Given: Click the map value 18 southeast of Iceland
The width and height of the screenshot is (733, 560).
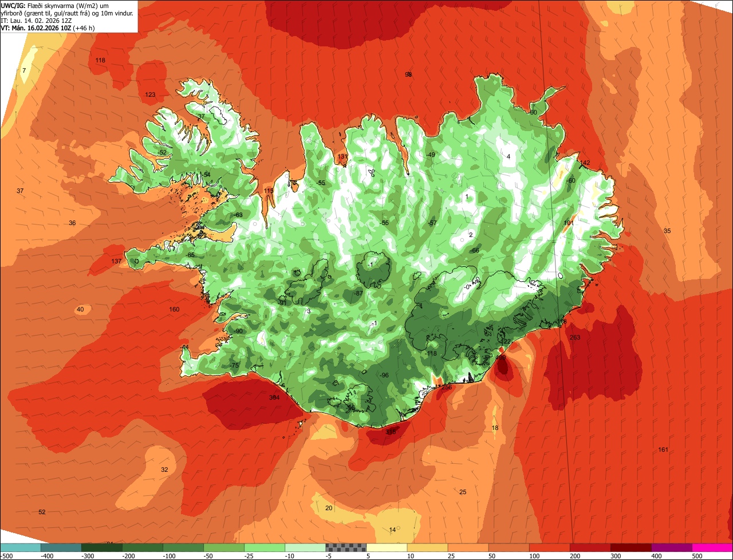Looking at the screenshot, I should click(495, 428).
